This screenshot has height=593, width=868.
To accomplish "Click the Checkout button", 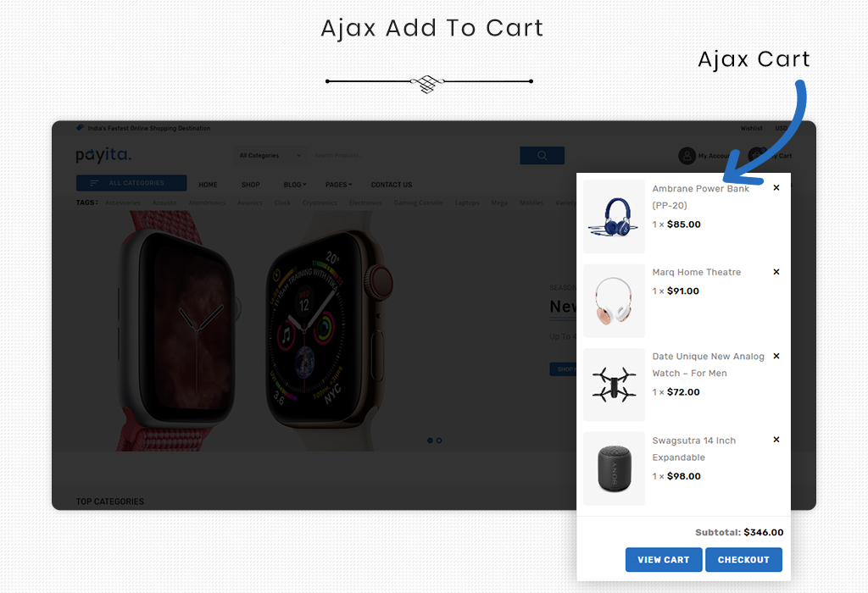I will (x=743, y=559).
